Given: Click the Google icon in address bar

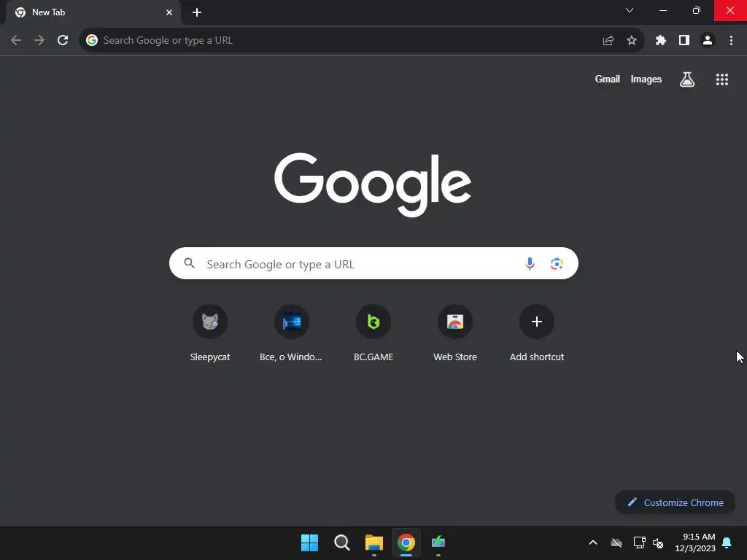Looking at the screenshot, I should [92, 41].
